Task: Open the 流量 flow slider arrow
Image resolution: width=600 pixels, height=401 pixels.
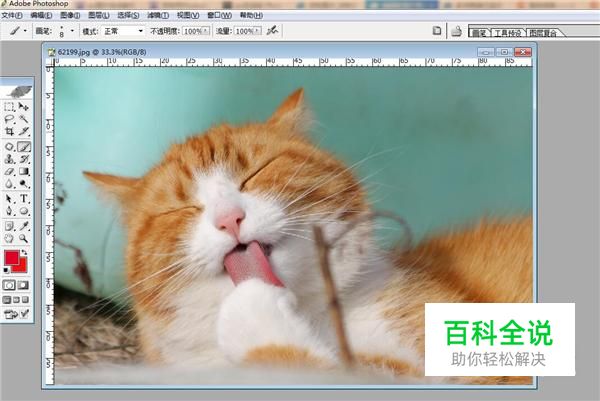Action: pyautogui.click(x=257, y=31)
